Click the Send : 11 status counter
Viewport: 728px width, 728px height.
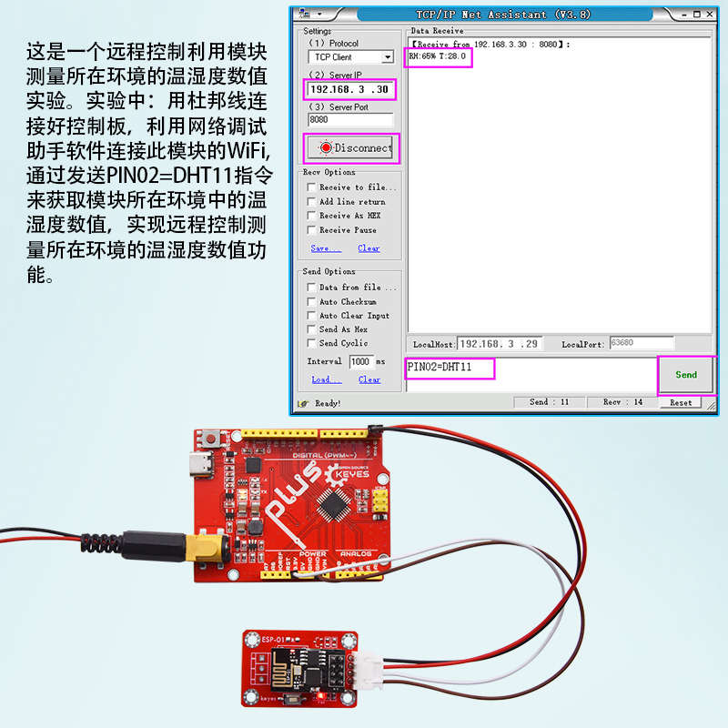[x=549, y=402]
